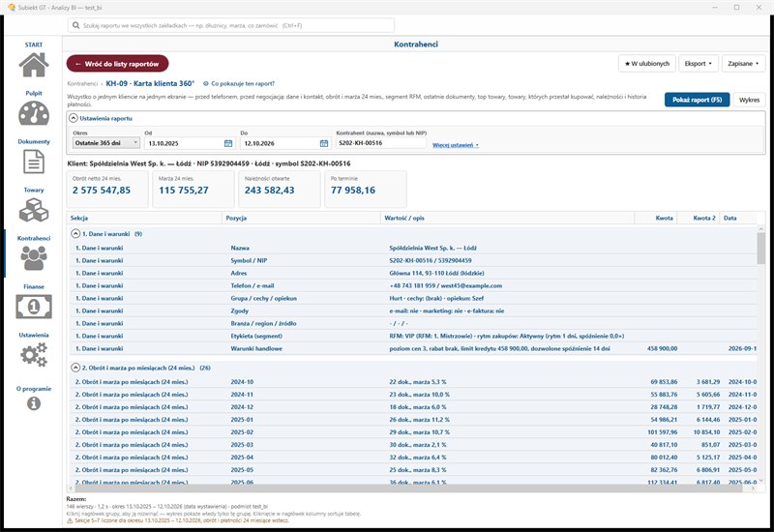Open the START home icon
The image size is (774, 532).
point(34,65)
